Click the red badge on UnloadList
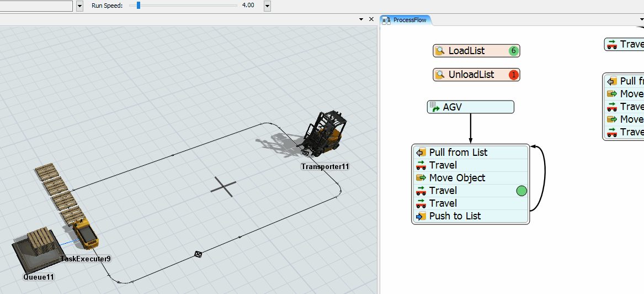The image size is (644, 294). pyautogui.click(x=514, y=75)
